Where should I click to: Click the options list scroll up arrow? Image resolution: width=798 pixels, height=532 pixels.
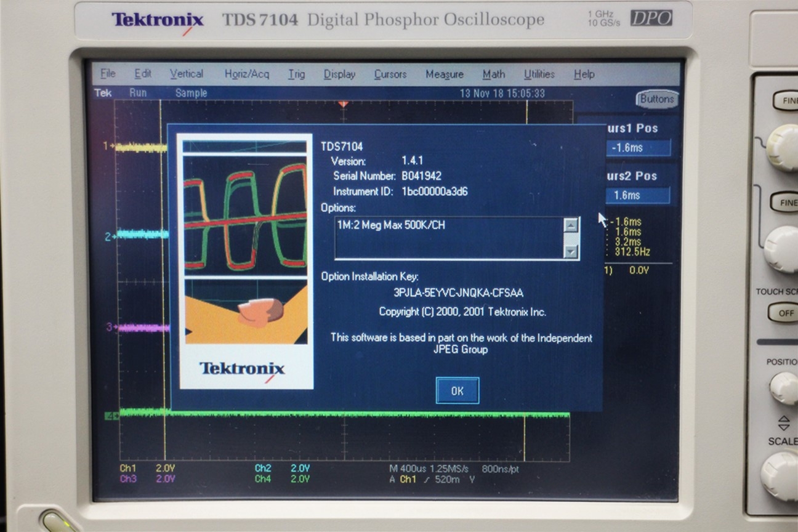pos(571,225)
